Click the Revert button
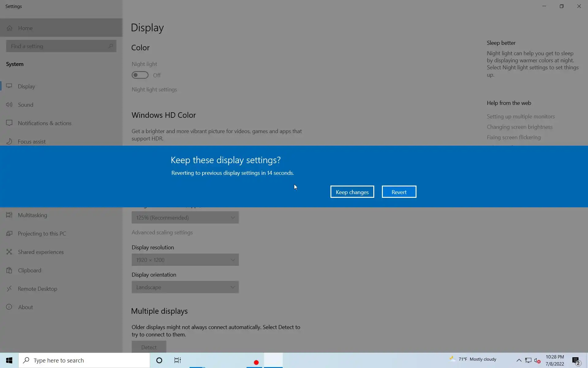The height and width of the screenshot is (368, 588). 399,192
